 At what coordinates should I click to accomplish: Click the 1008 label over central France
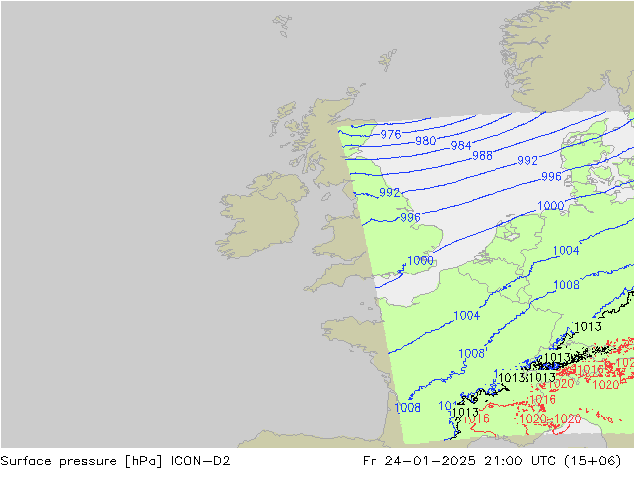tap(471, 354)
